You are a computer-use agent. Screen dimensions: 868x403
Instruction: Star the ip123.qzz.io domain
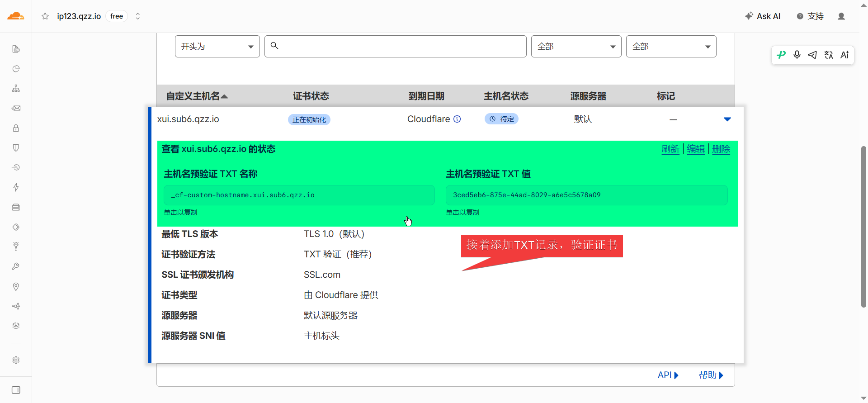pos(45,16)
